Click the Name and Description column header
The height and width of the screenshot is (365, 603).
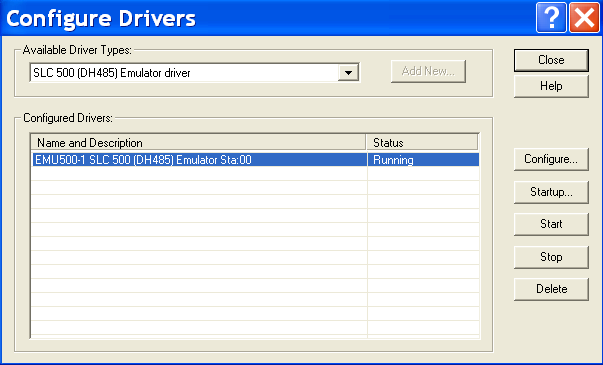[x=198, y=143]
